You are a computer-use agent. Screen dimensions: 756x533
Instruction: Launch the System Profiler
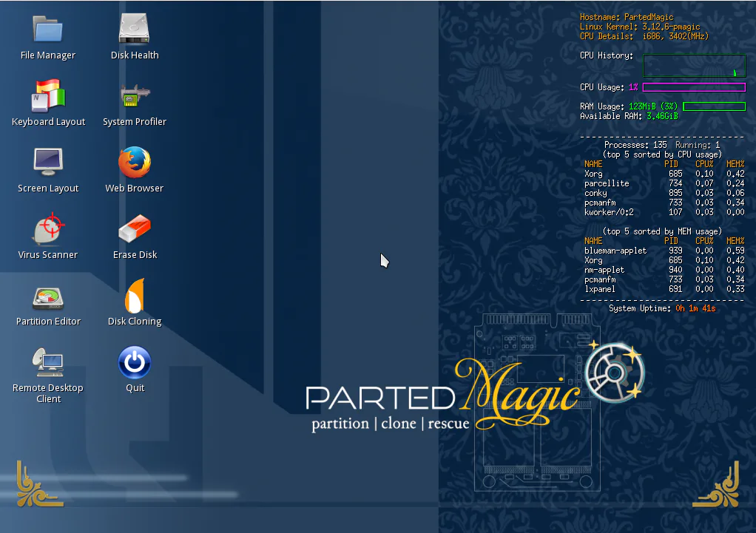[134, 95]
